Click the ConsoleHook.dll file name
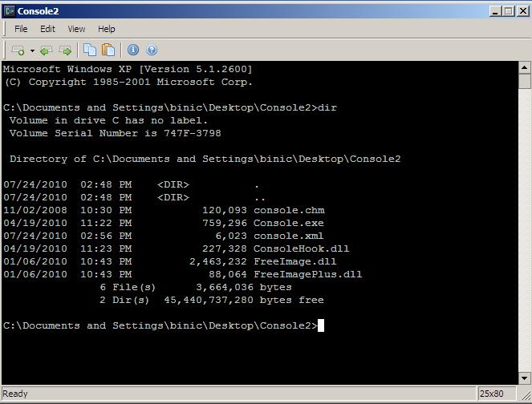Viewport: 532px width, 404px height. click(x=301, y=248)
